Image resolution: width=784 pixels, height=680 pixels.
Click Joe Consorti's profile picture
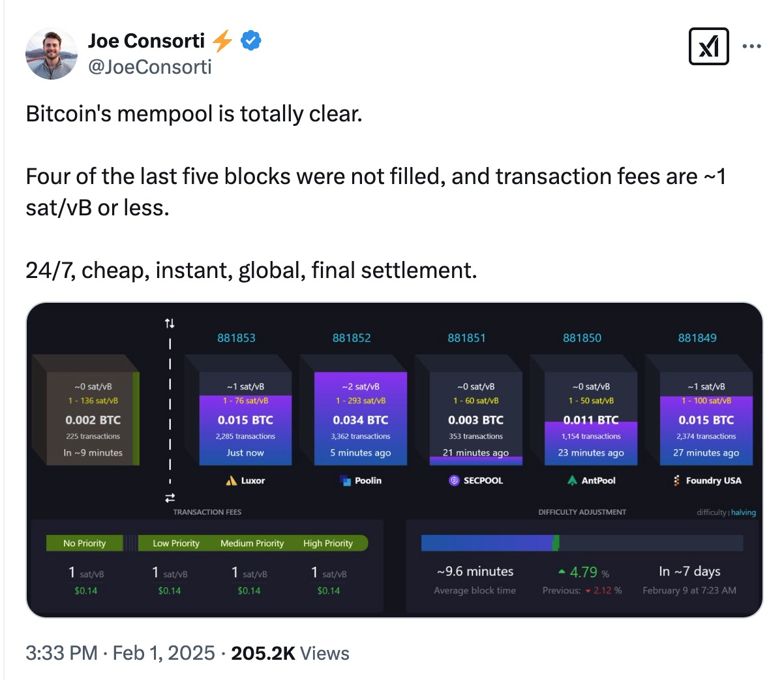pyautogui.click(x=52, y=54)
